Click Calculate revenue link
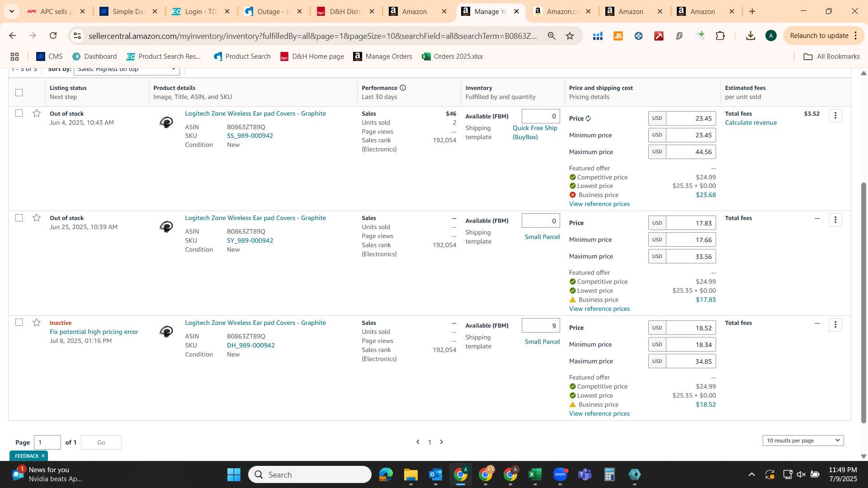The height and width of the screenshot is (488, 868). pyautogui.click(x=750, y=122)
